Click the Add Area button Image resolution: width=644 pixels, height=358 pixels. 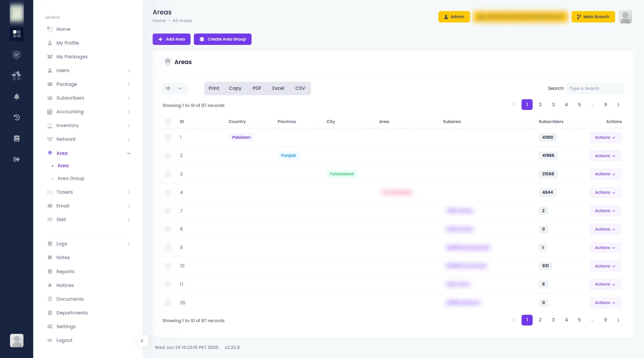pyautogui.click(x=171, y=39)
